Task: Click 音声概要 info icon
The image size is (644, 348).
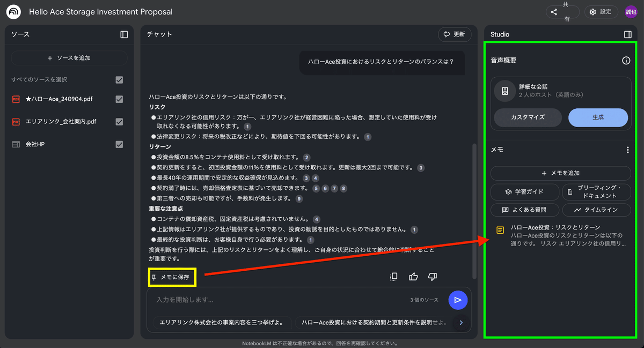Action: [x=626, y=61]
